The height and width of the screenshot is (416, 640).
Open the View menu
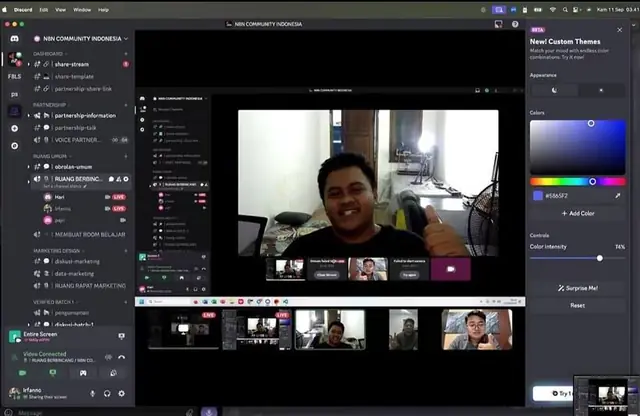tap(60, 10)
